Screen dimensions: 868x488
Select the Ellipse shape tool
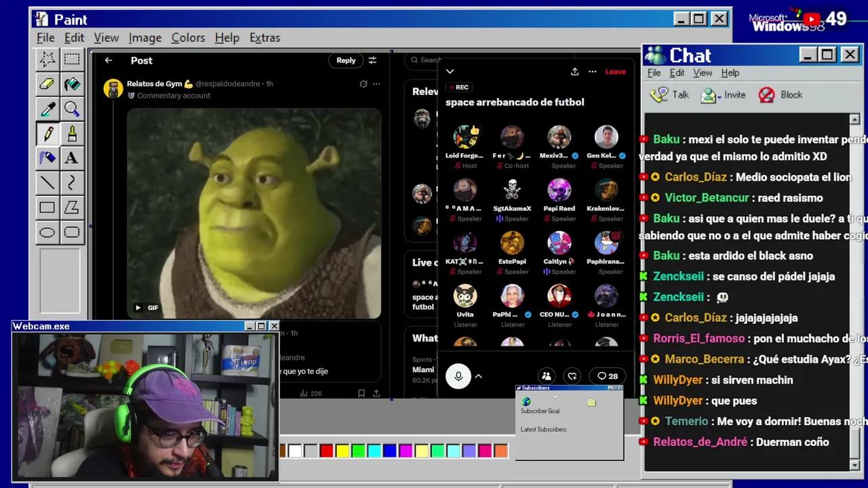coord(47,232)
